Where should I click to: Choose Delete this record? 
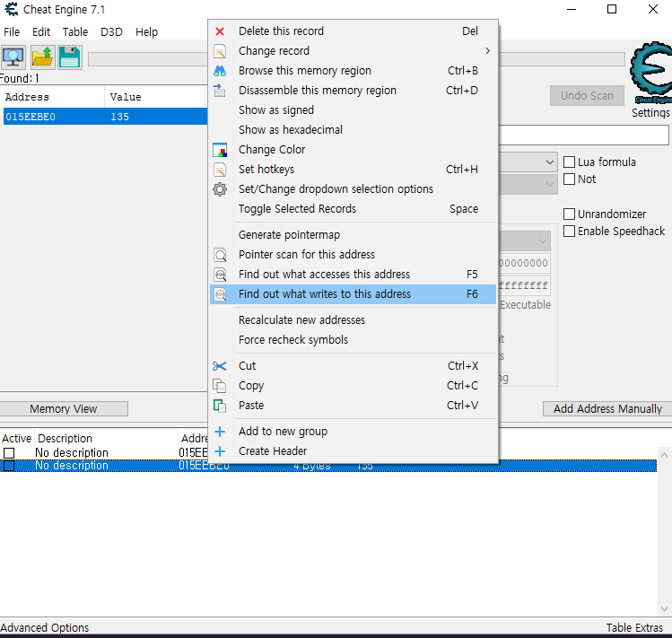coord(353,31)
